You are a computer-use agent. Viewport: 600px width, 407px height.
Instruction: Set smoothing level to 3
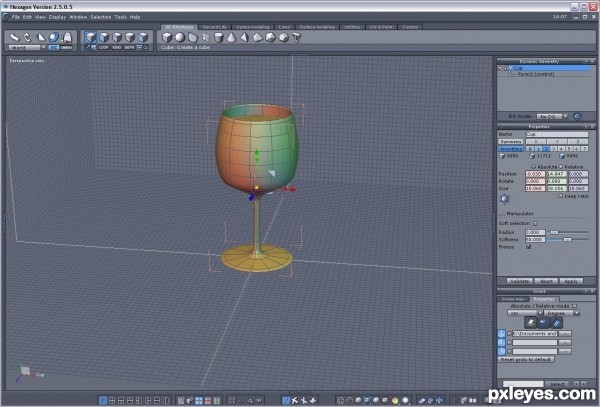point(554,149)
